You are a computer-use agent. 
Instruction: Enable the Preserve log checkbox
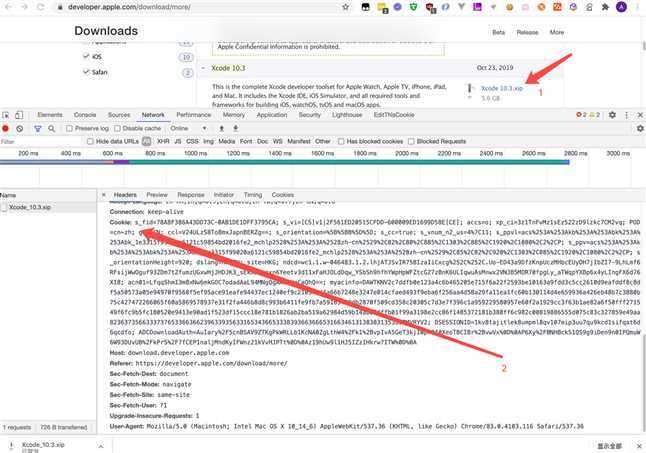click(x=69, y=128)
